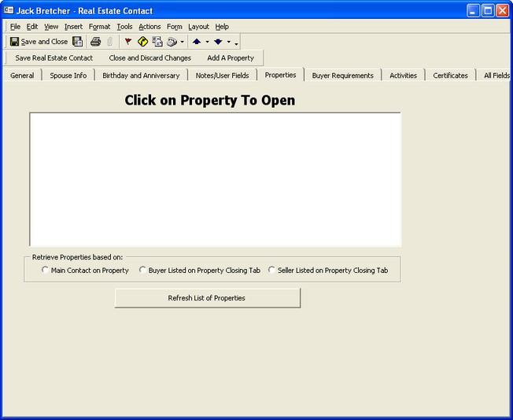Click the Add A Property button
This screenshot has width=513, height=420.
pos(231,58)
